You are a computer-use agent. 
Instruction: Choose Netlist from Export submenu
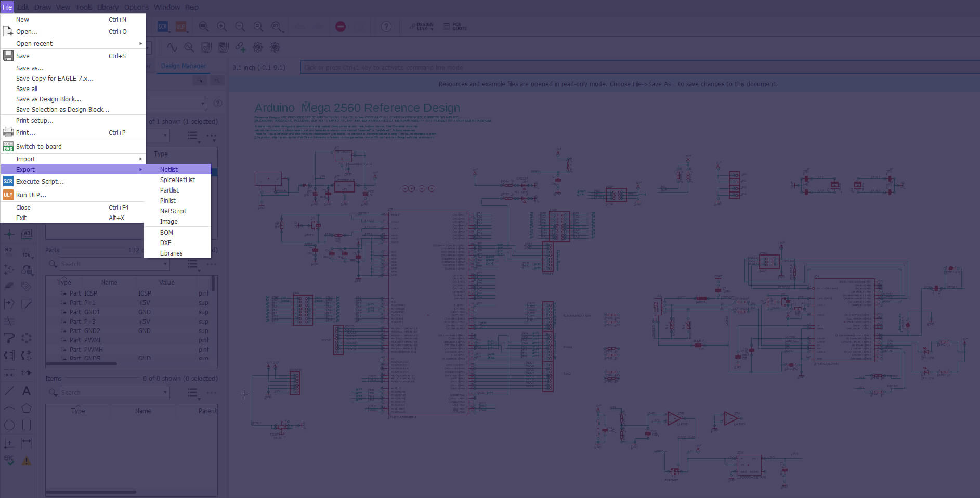click(x=178, y=169)
